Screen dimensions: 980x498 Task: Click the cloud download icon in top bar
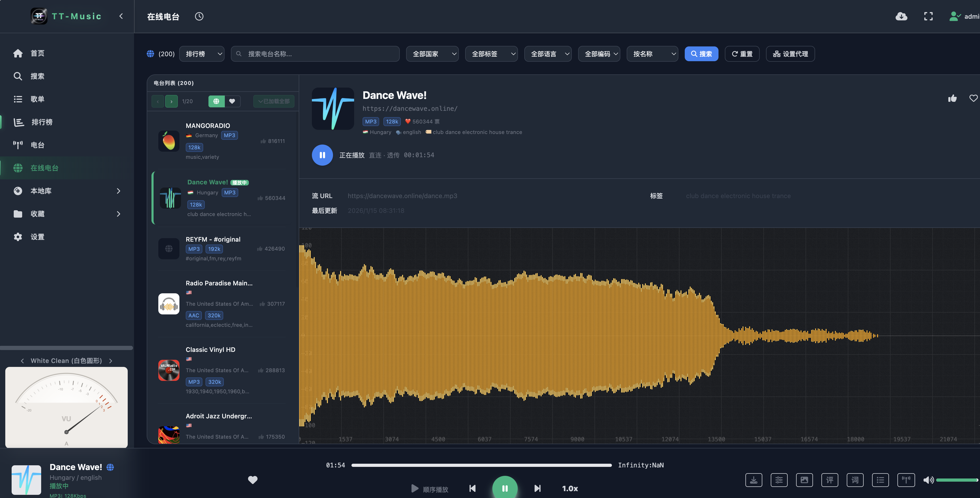901,16
